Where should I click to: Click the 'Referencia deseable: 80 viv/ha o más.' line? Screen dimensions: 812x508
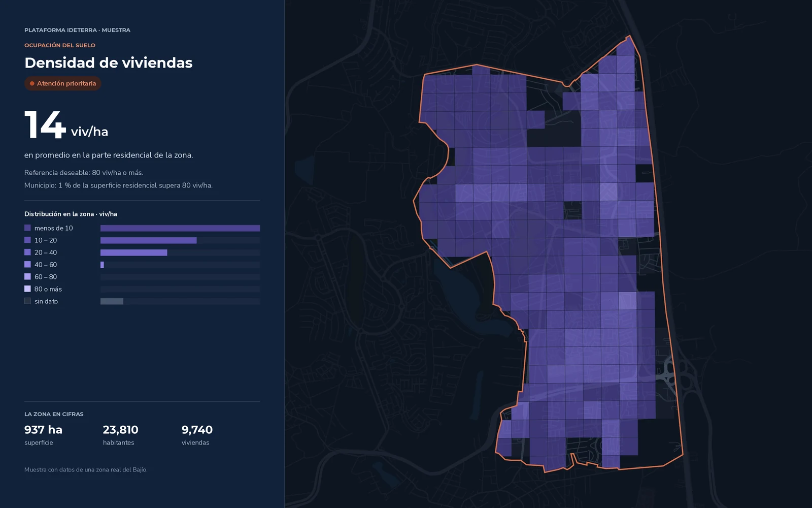coord(84,173)
